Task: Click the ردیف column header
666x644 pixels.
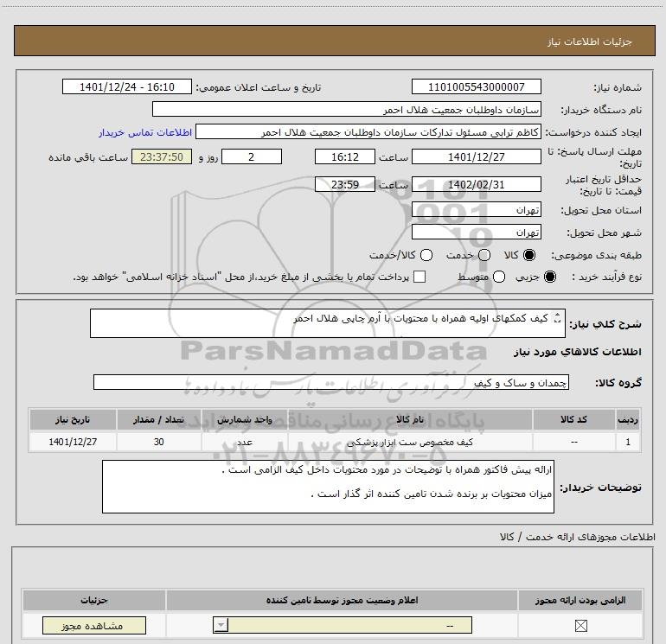Action: point(628,419)
